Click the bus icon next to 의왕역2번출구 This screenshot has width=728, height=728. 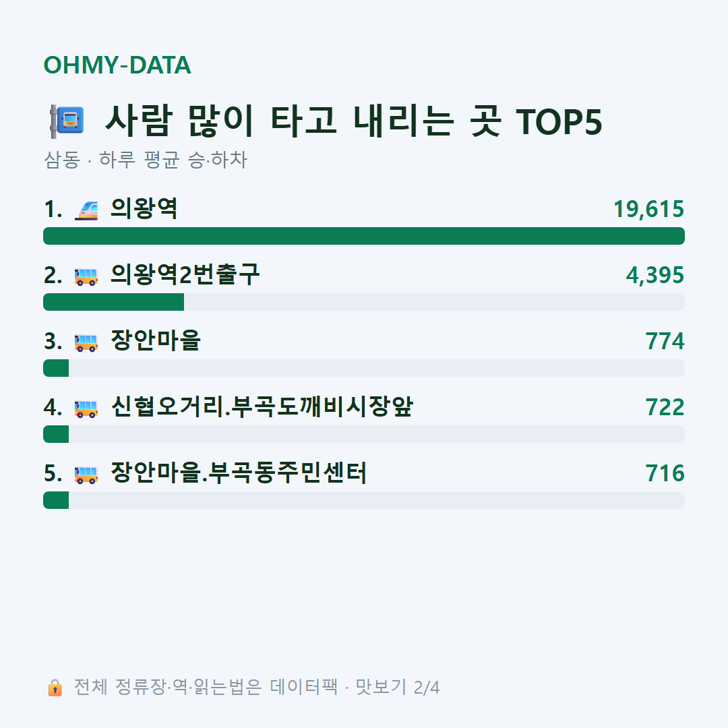(x=86, y=276)
